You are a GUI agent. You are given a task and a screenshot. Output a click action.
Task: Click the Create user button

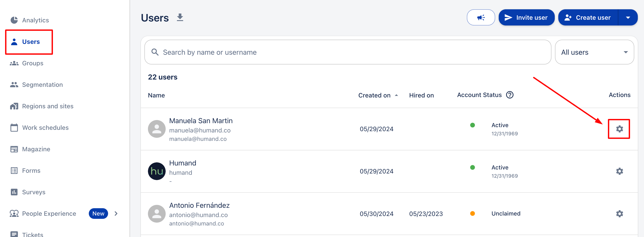588,17
